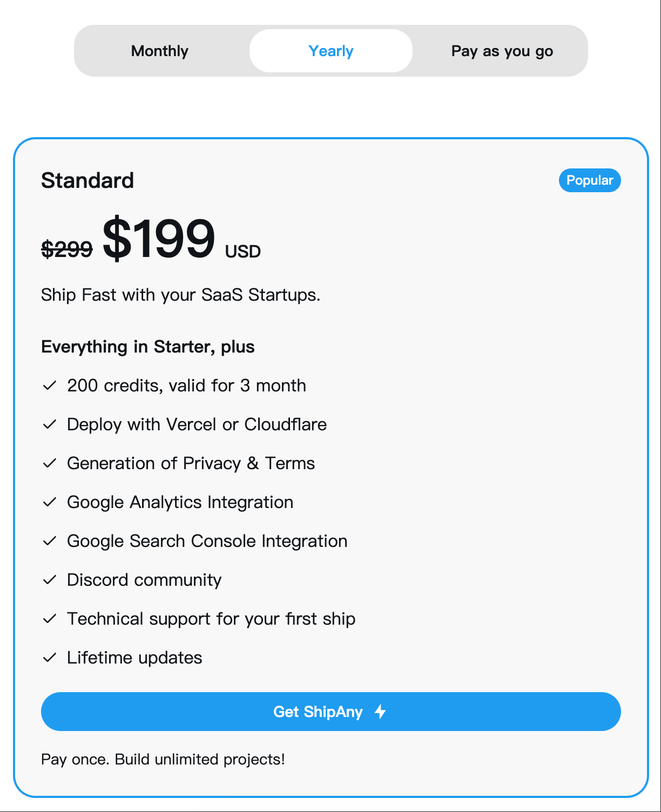
Task: Click 'Pay once. Build unlimited projects!' text
Action: (163, 759)
